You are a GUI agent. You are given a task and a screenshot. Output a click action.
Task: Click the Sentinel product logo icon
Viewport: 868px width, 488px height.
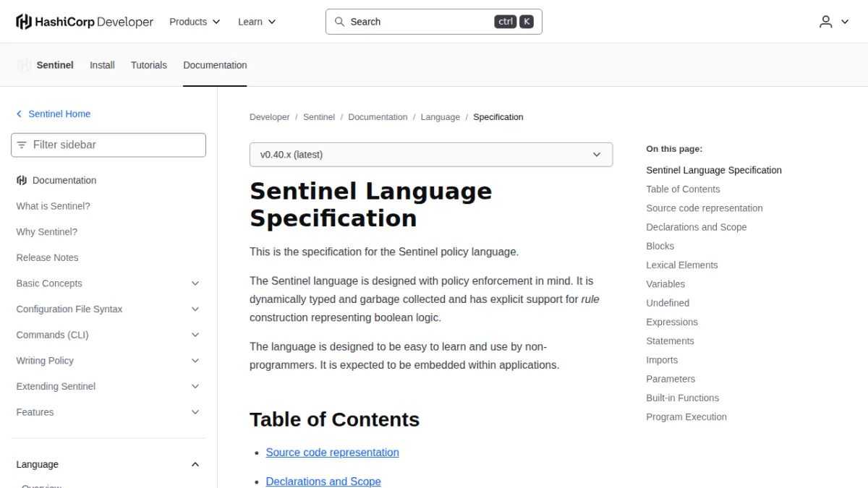25,65
